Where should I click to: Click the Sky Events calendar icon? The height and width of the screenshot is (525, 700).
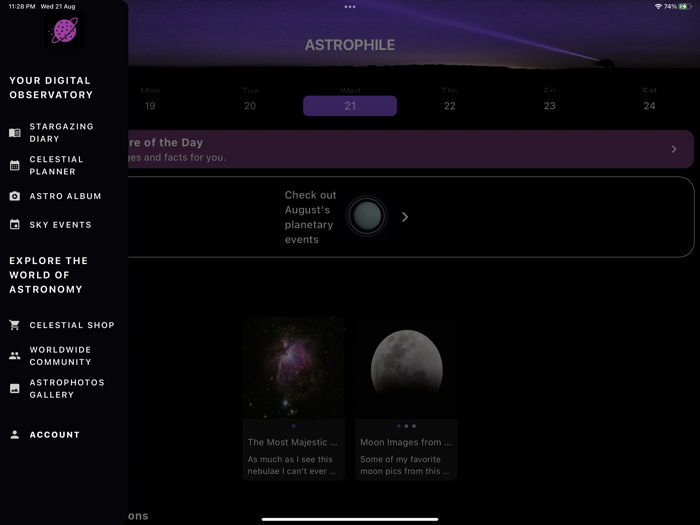pos(15,225)
